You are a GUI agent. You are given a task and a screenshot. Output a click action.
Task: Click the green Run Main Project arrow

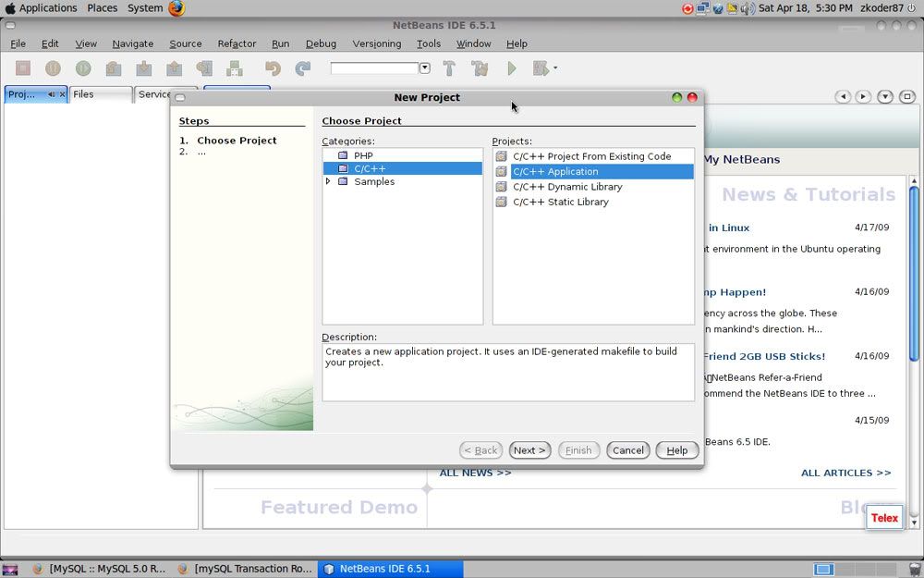[512, 68]
